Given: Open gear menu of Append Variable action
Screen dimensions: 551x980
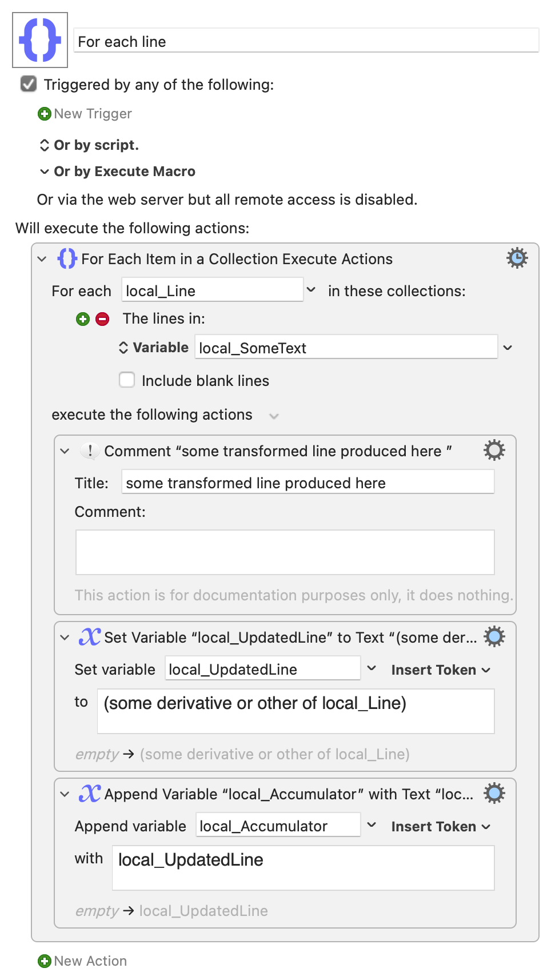Looking at the screenshot, I should click(x=494, y=793).
